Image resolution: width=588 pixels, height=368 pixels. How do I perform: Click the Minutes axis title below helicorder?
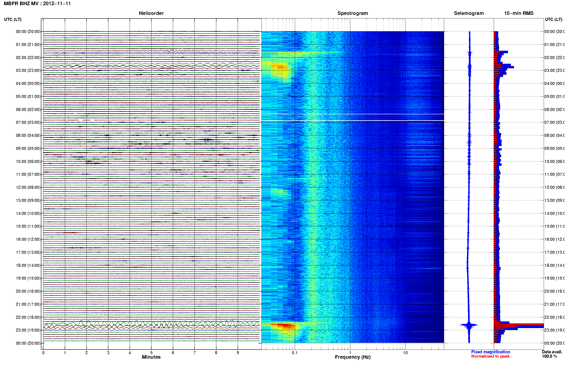point(151,357)
